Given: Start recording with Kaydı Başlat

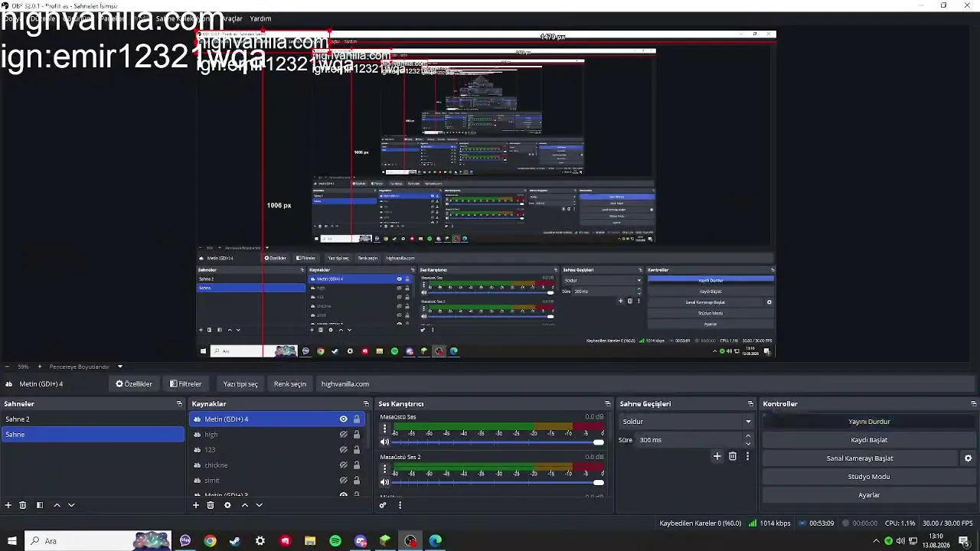Looking at the screenshot, I should (x=869, y=440).
